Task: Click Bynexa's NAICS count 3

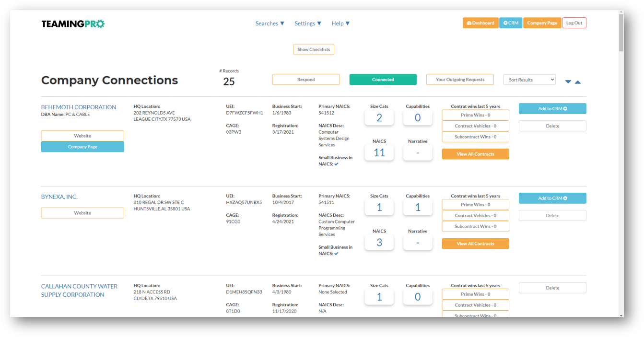Action: pos(379,242)
